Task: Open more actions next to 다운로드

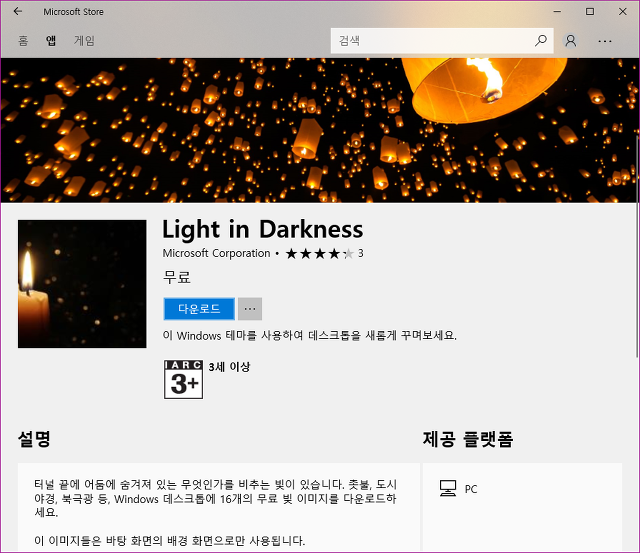Action: (250, 309)
